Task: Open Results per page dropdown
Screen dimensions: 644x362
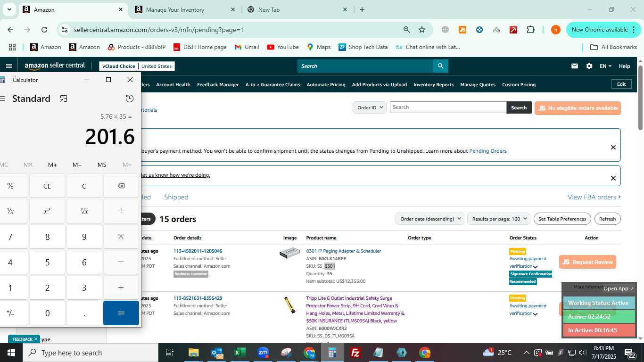Action: 499,219
